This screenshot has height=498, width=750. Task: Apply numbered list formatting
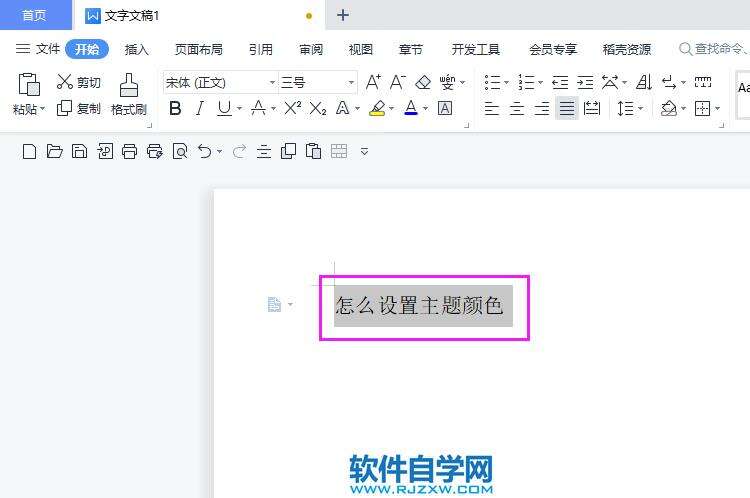(x=526, y=82)
